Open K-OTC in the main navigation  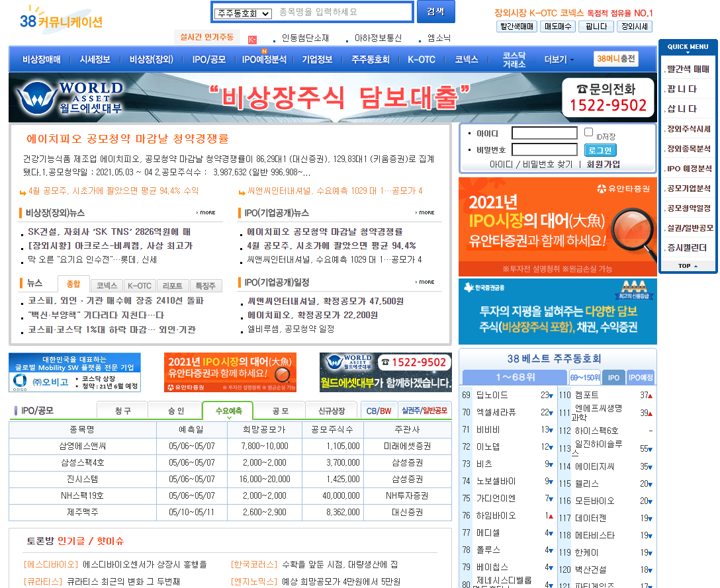click(421, 60)
